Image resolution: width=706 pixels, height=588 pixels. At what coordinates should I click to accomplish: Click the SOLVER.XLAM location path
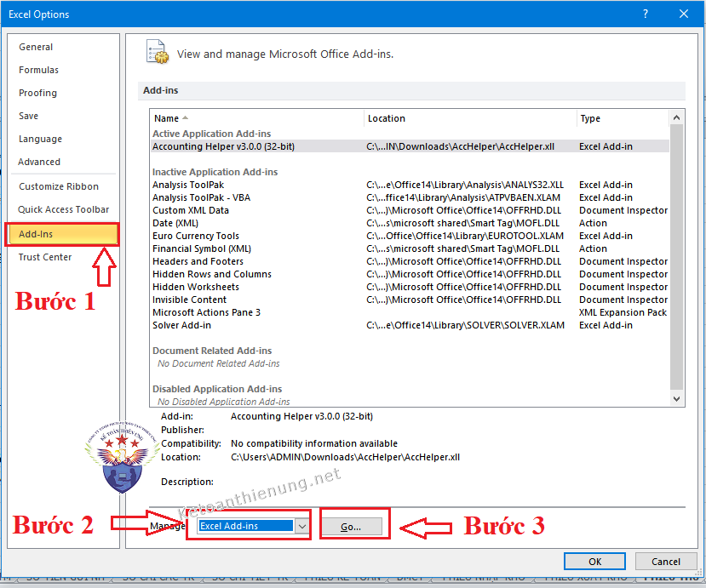(465, 325)
